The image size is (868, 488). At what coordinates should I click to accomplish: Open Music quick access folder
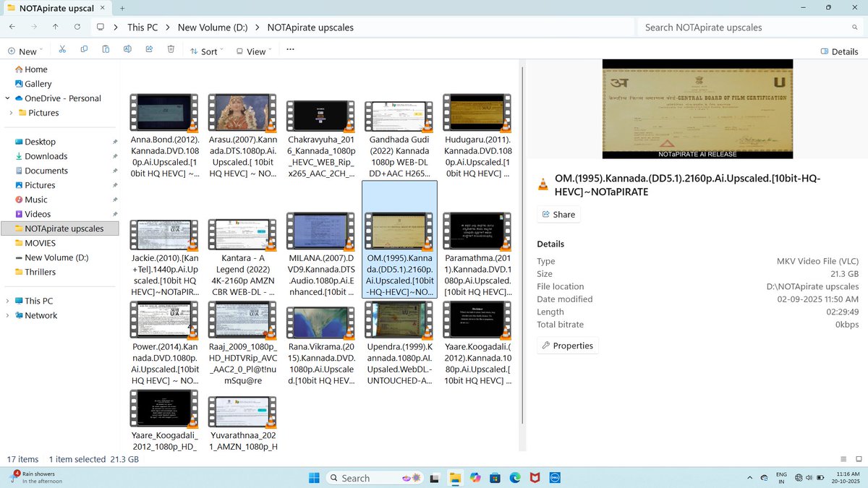30,200
